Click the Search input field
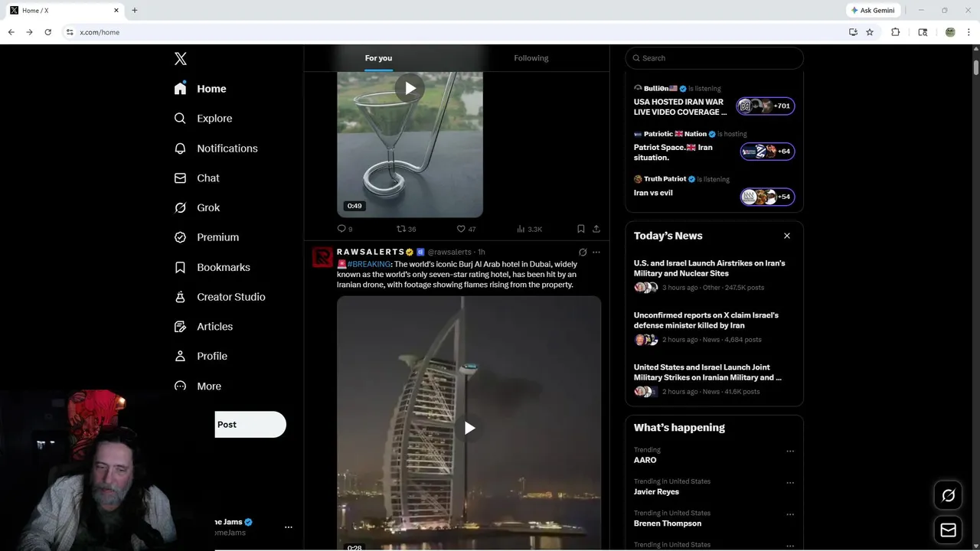980x551 pixels. pyautogui.click(x=714, y=58)
